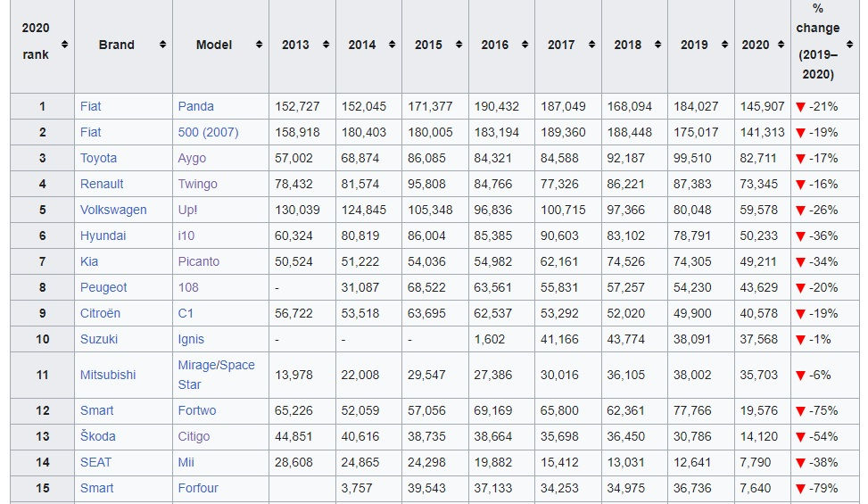Sort by 2016 sales column arrows

click(x=525, y=45)
